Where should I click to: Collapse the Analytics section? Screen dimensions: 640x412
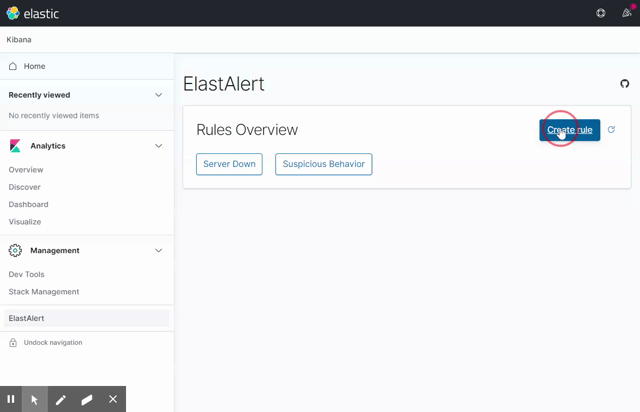158,146
